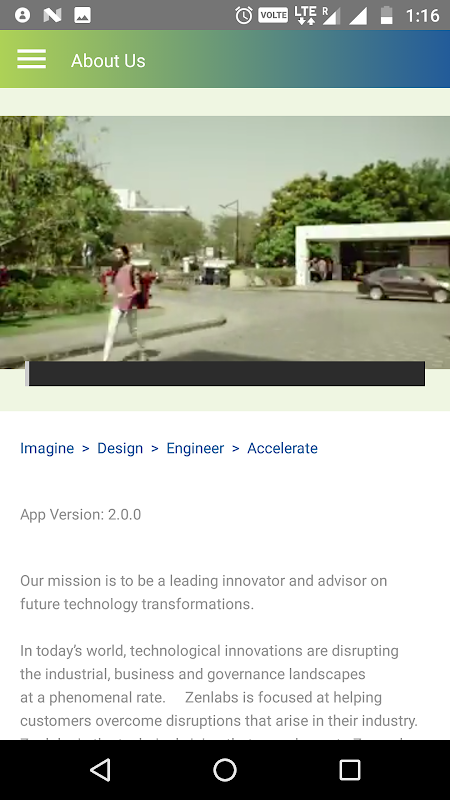
Task: Tap the picture notification icon in status bar
Action: pos(82,15)
